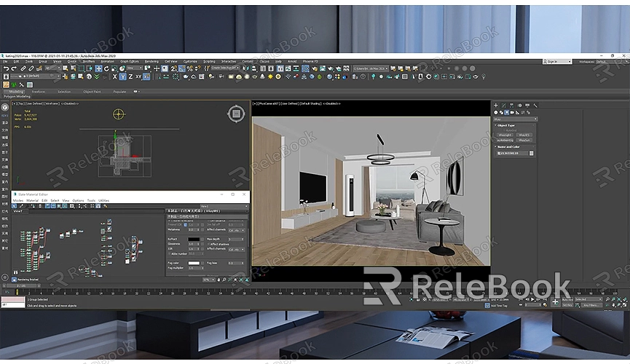Click the black Refract color swatch
The height and width of the screenshot is (364, 630).
194,240
